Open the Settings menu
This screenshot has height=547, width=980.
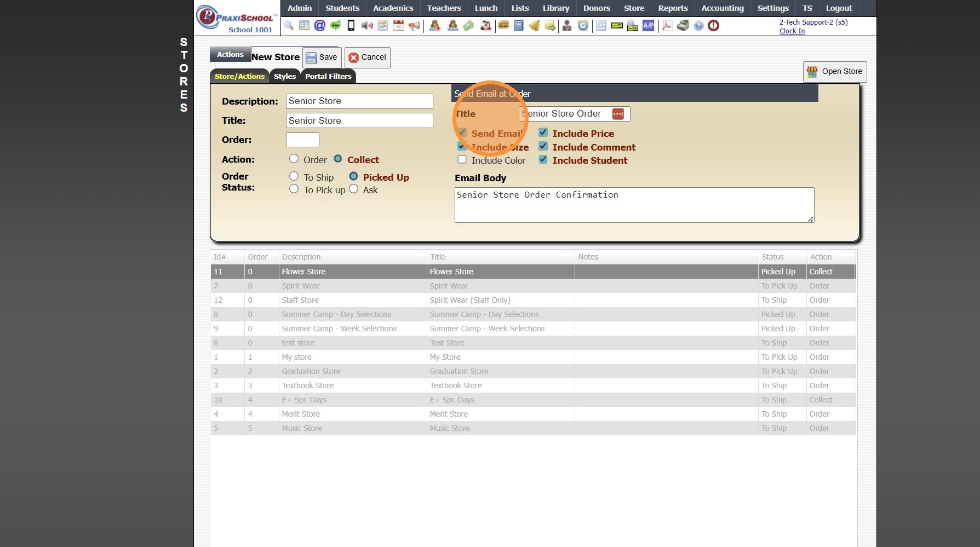773,8
